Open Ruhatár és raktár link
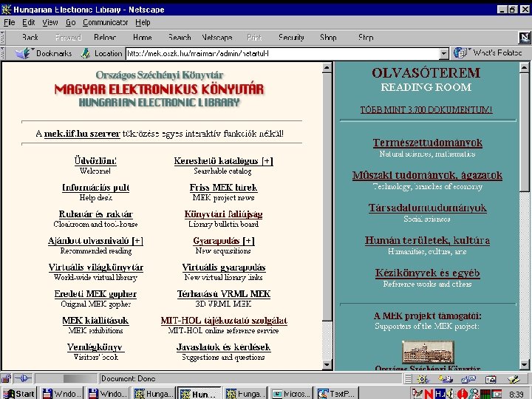Viewport: 532px width, 399px height. point(95,214)
